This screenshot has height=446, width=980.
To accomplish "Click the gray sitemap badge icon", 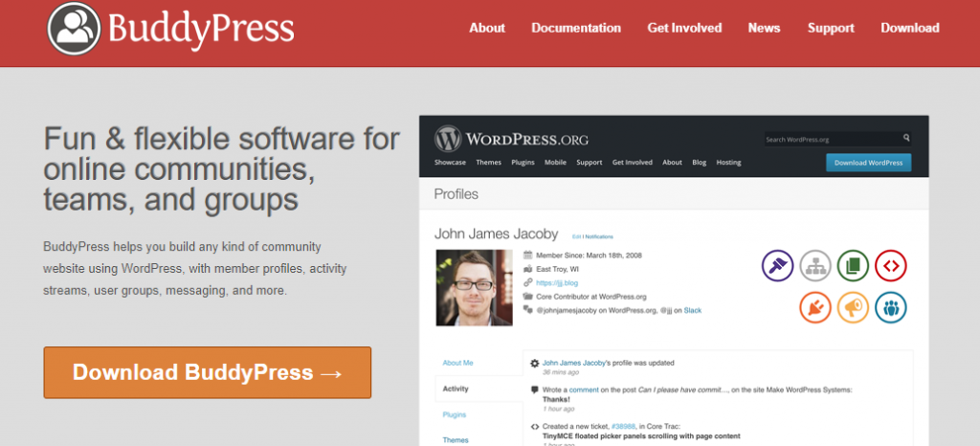I will (815, 265).
